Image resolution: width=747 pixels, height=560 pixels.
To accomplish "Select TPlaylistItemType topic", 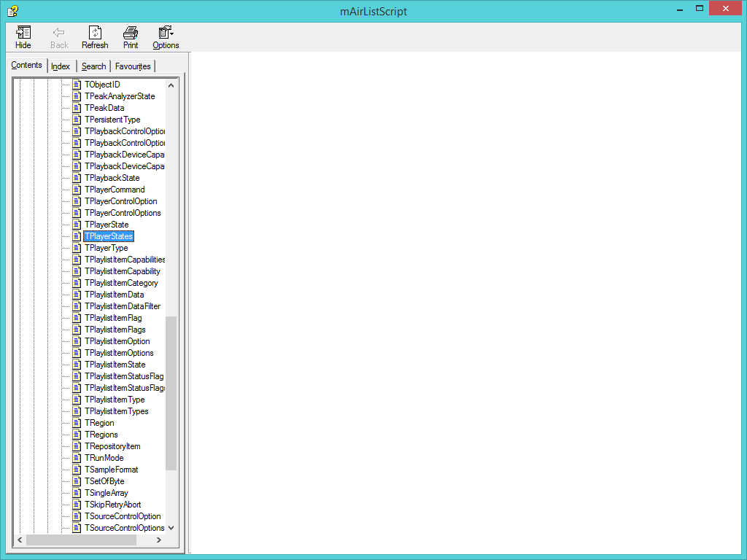I will [115, 400].
